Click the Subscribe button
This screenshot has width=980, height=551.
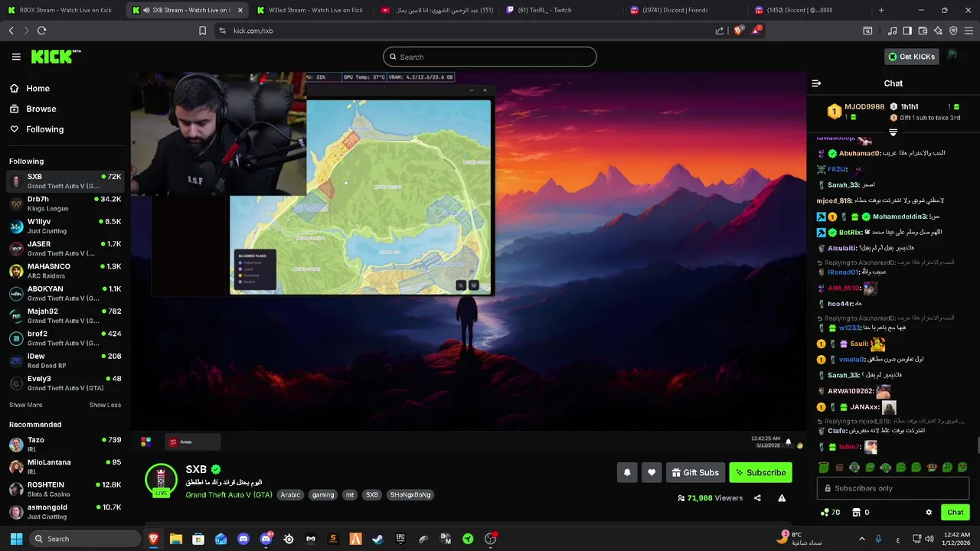pos(760,472)
